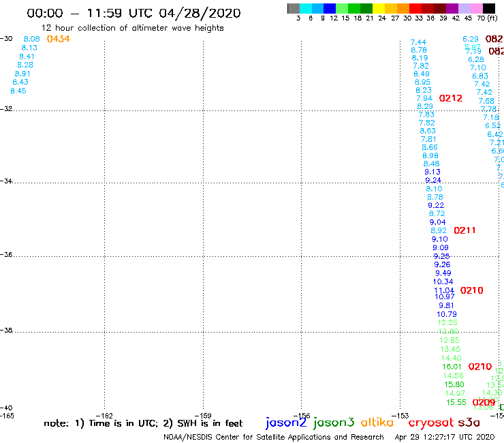Click the black swatch at the scale's end

click(489, 8)
